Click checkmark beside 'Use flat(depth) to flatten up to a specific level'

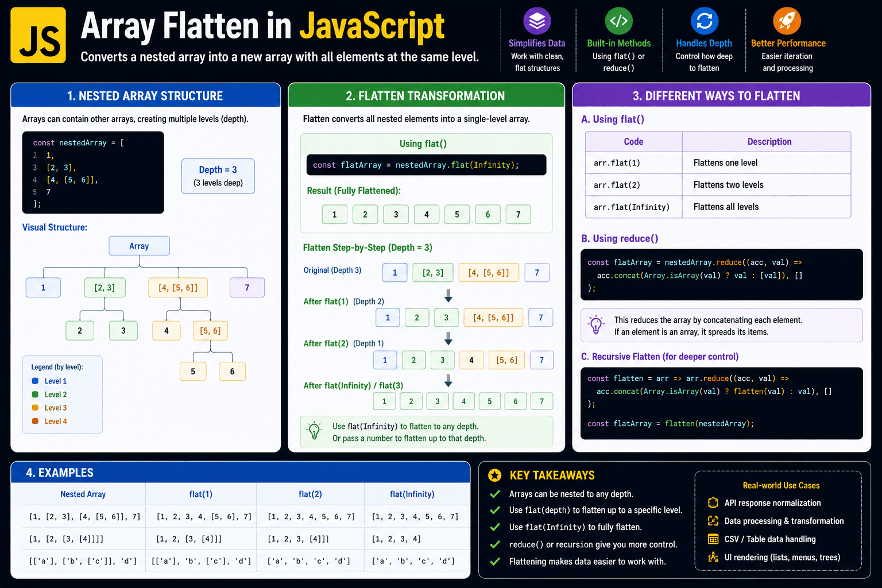494,510
